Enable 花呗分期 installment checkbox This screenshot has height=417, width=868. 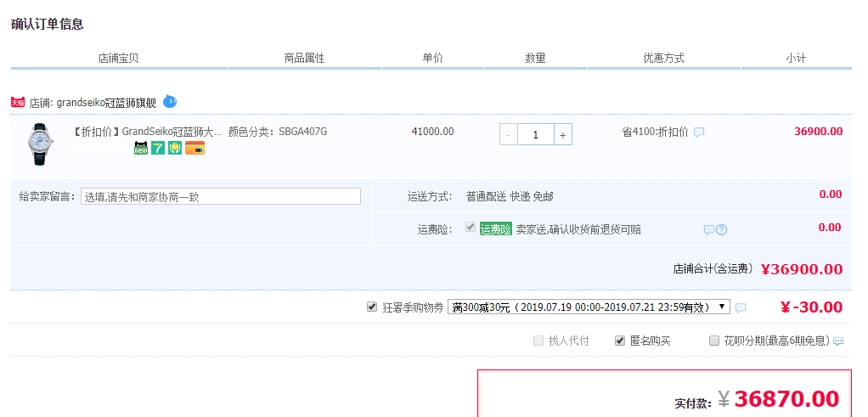[x=714, y=341]
